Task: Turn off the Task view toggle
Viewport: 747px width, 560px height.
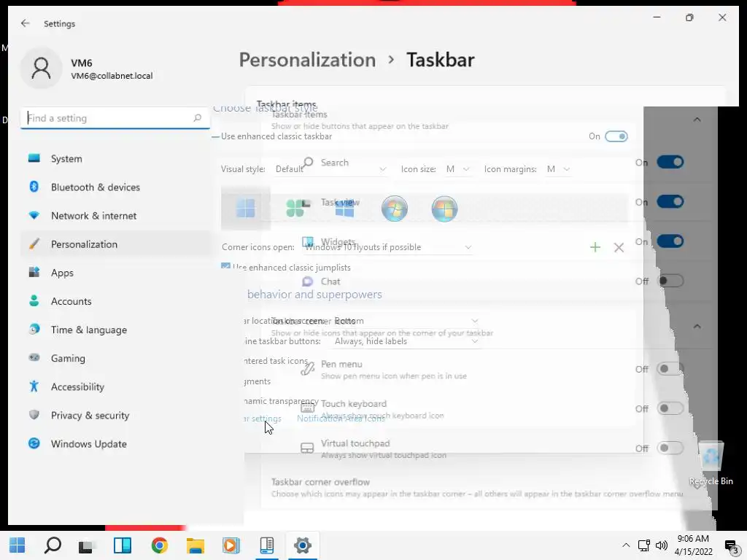Action: (x=670, y=202)
